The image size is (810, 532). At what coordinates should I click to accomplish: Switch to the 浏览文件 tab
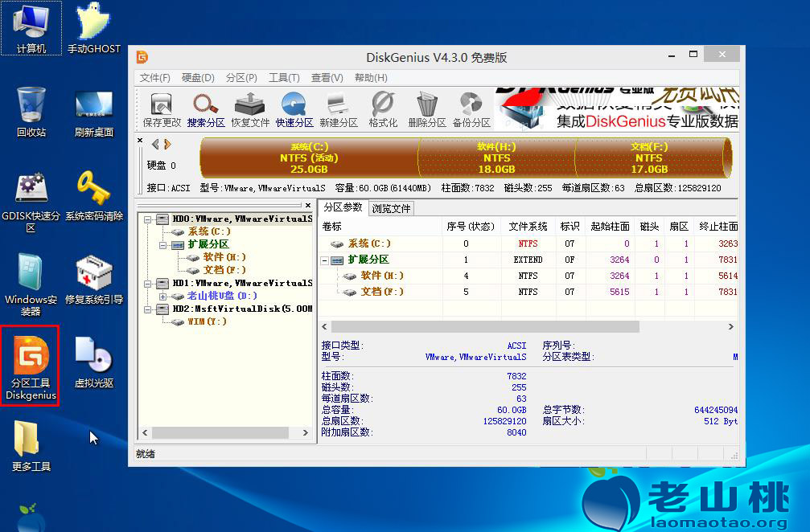391,208
